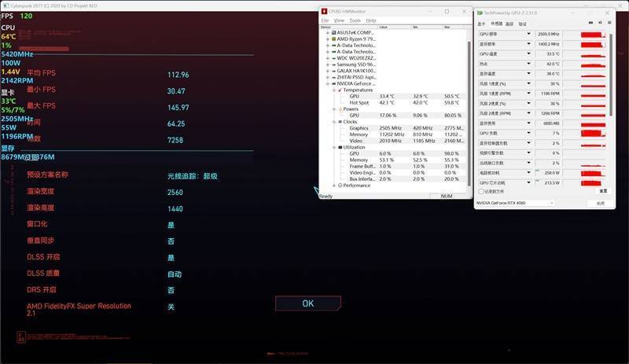Click GPU-Z green app icon in title bar
Screen dimensions: 629x364
click(480, 13)
